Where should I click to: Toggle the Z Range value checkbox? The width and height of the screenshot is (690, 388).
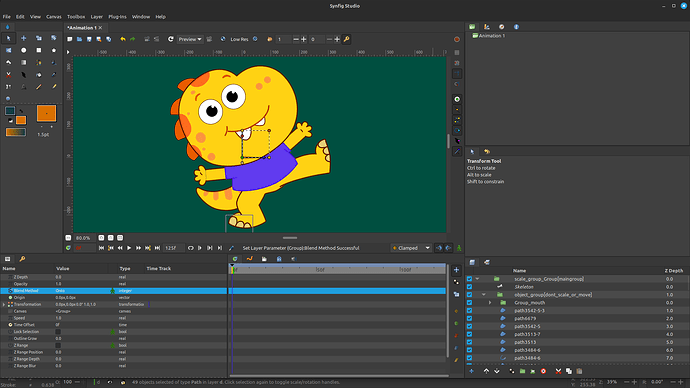[58, 345]
